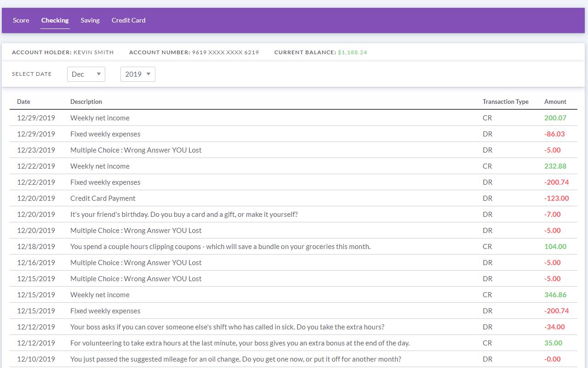The width and height of the screenshot is (588, 368).
Task: Click the Amount column header
Action: click(x=555, y=102)
